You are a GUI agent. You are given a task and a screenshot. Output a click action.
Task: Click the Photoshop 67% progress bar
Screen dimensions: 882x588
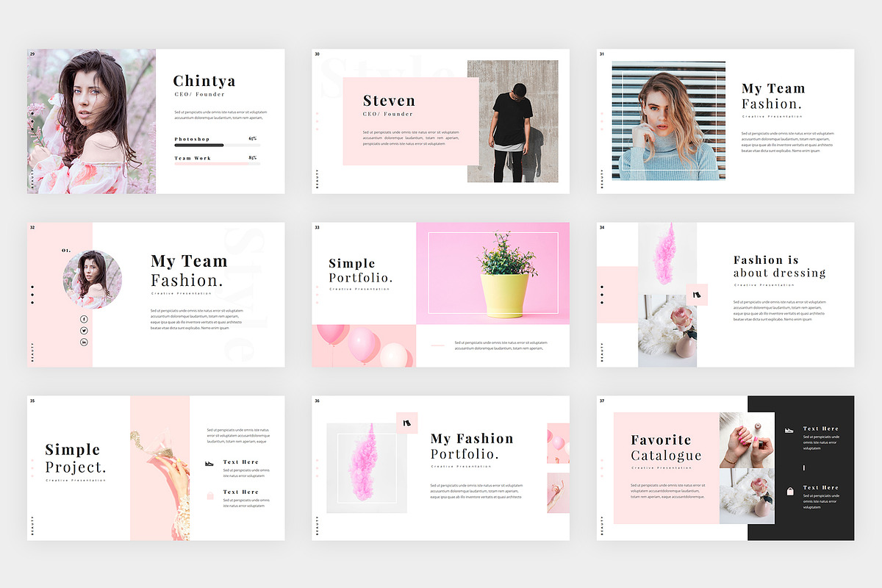[217, 146]
